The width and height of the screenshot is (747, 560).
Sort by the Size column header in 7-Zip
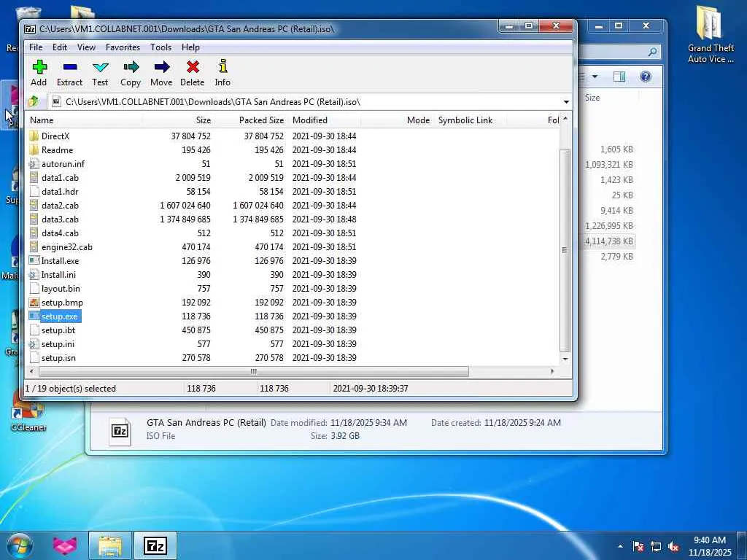(178, 120)
